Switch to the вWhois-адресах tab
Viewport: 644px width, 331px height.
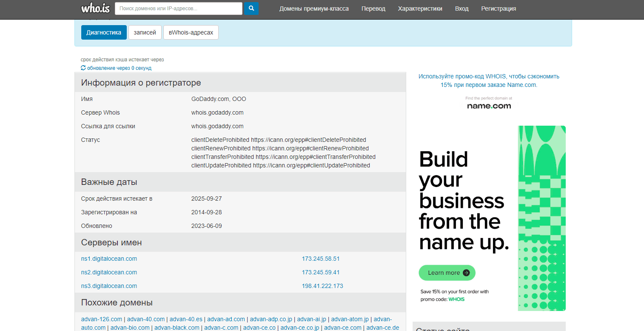click(191, 32)
